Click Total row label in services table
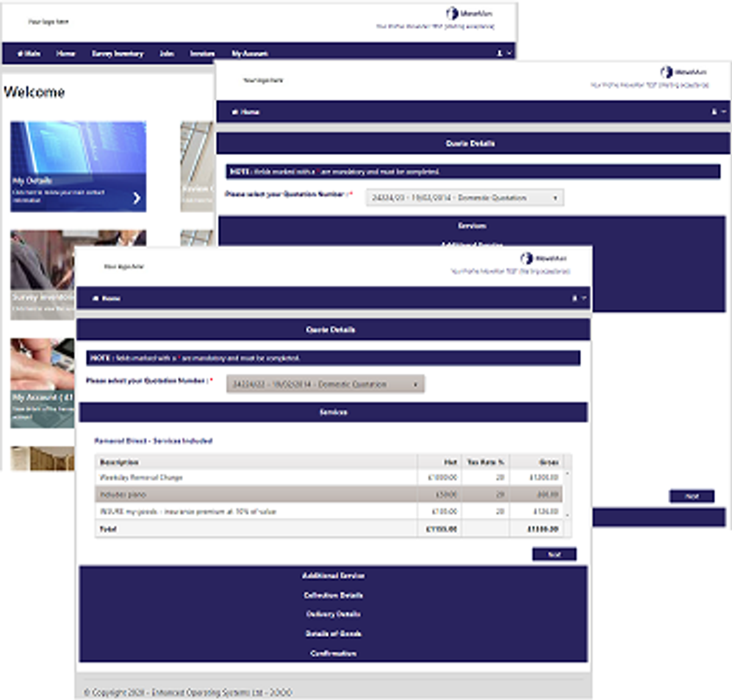The width and height of the screenshot is (732, 700). pos(108,529)
